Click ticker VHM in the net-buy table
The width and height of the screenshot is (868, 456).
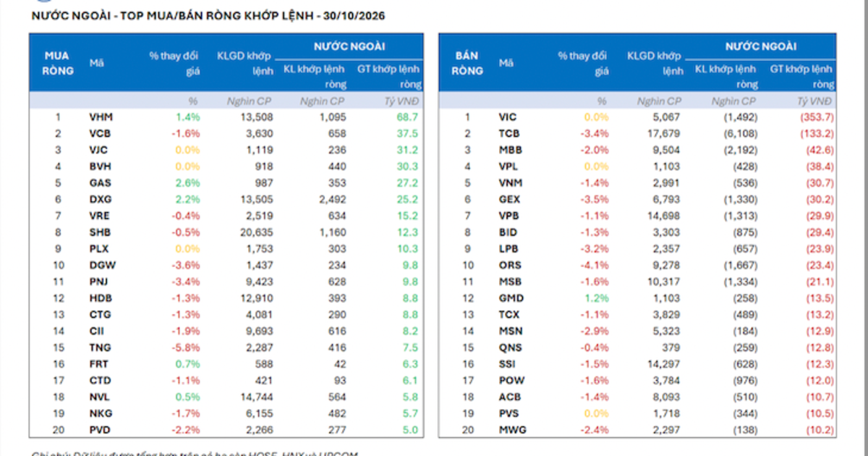(x=101, y=117)
